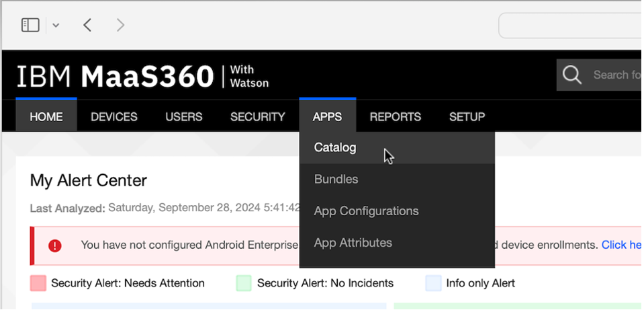Click the red alert exclamation icon

[x=54, y=246]
